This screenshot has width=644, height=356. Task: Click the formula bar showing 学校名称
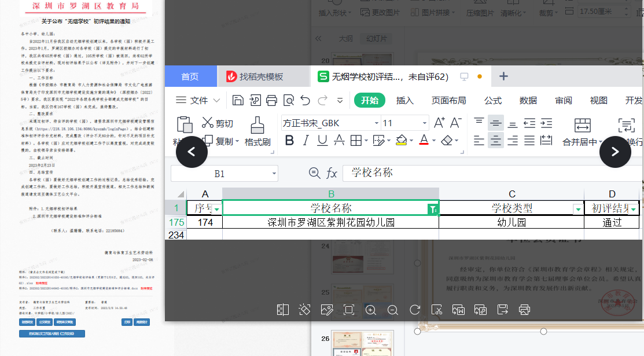coord(492,173)
